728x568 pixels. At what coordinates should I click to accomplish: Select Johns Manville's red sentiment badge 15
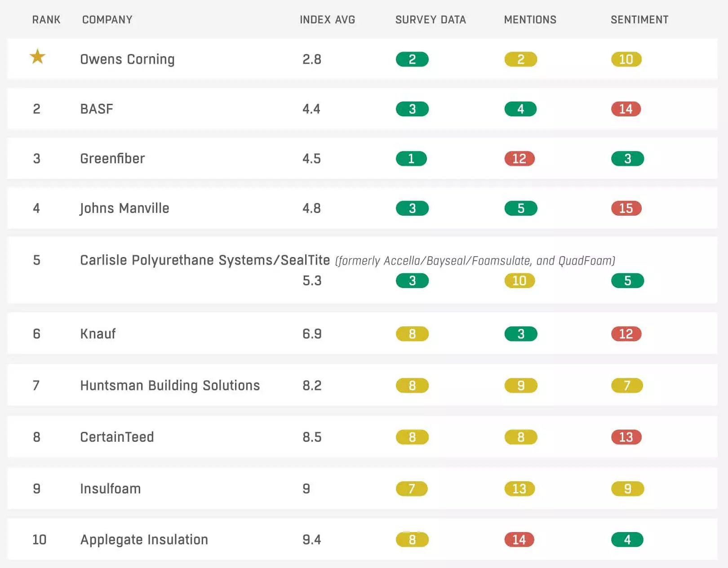coord(626,209)
